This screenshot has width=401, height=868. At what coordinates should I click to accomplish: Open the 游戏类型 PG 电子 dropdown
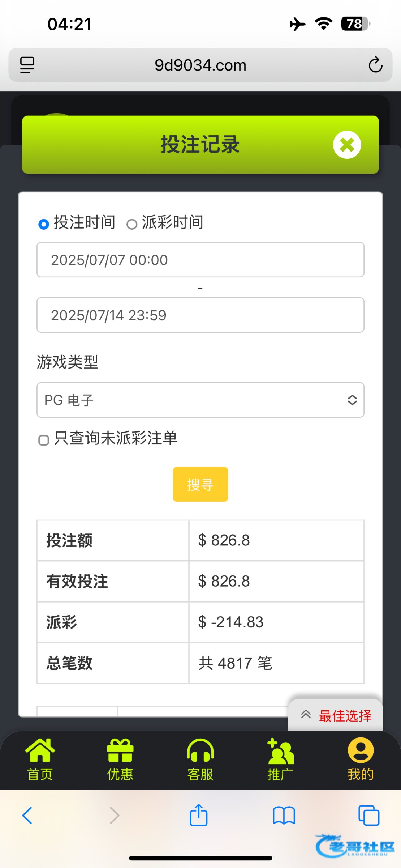pos(200,400)
